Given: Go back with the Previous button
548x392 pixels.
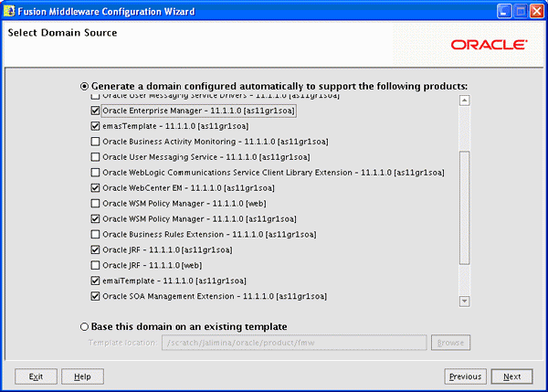Looking at the screenshot, I should (x=465, y=376).
